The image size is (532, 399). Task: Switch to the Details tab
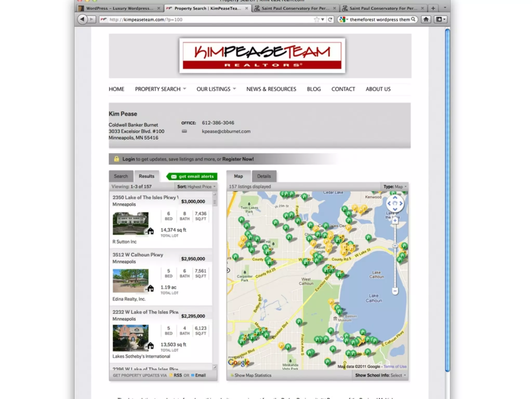(264, 176)
